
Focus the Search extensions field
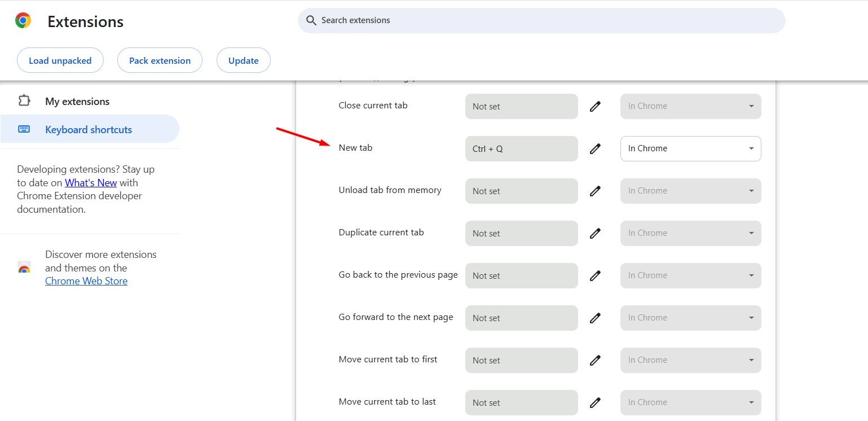tap(541, 20)
